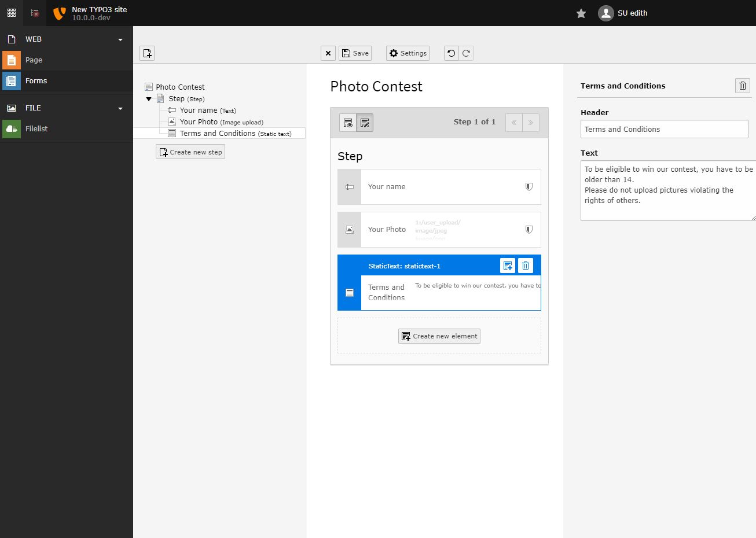Open the Page module
Image resolution: width=756 pixels, height=538 pixels.
[x=34, y=60]
